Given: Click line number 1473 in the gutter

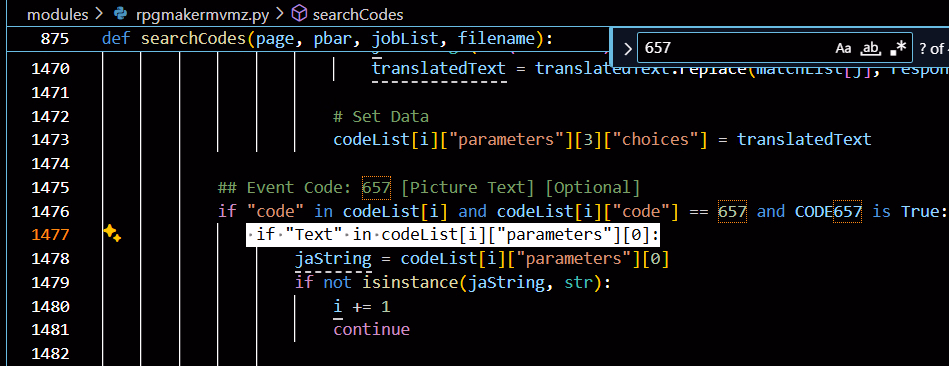Looking at the screenshot, I should 50,140.
